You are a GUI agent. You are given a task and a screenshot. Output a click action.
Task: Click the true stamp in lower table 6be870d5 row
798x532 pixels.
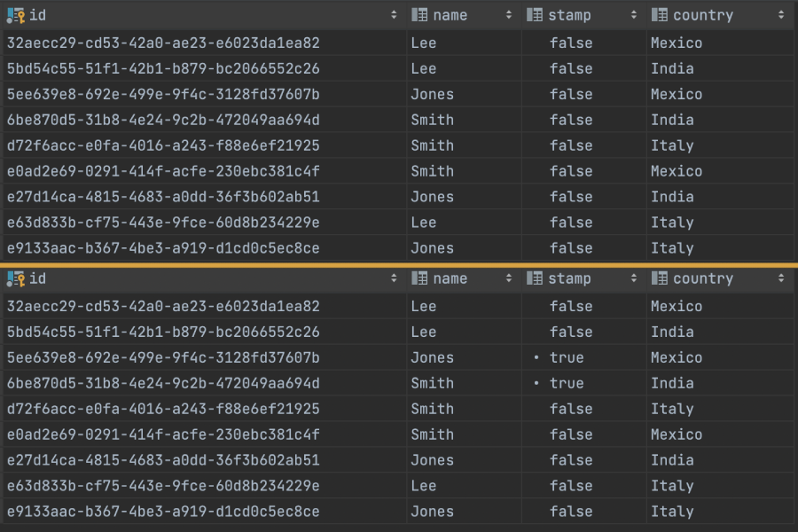pyautogui.click(x=567, y=383)
